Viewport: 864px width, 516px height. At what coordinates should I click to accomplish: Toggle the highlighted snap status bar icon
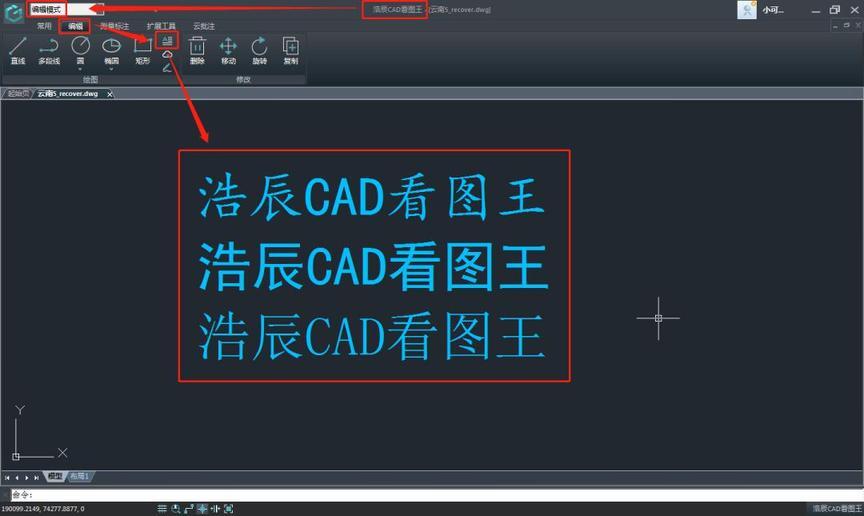pyautogui.click(x=202, y=509)
